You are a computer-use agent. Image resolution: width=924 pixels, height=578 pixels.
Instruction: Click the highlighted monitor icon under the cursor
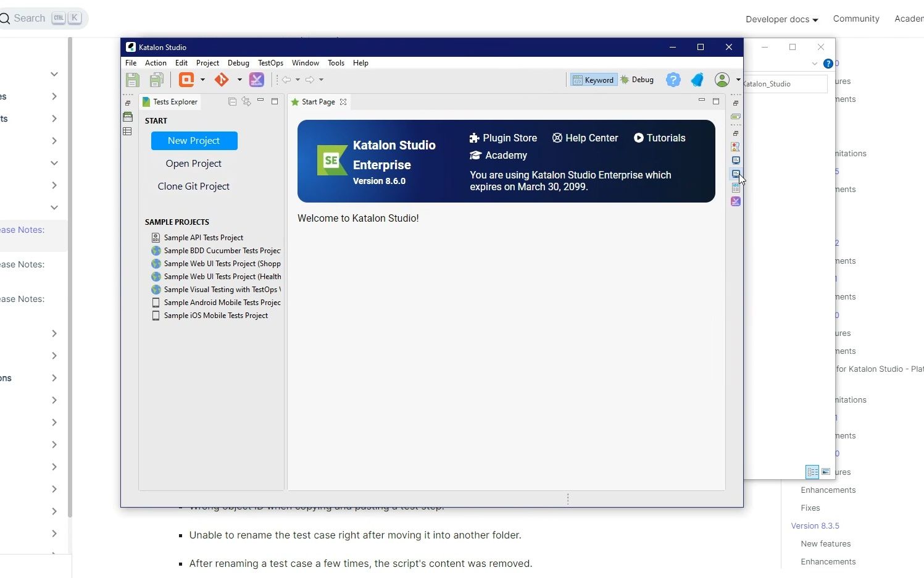[x=736, y=174]
